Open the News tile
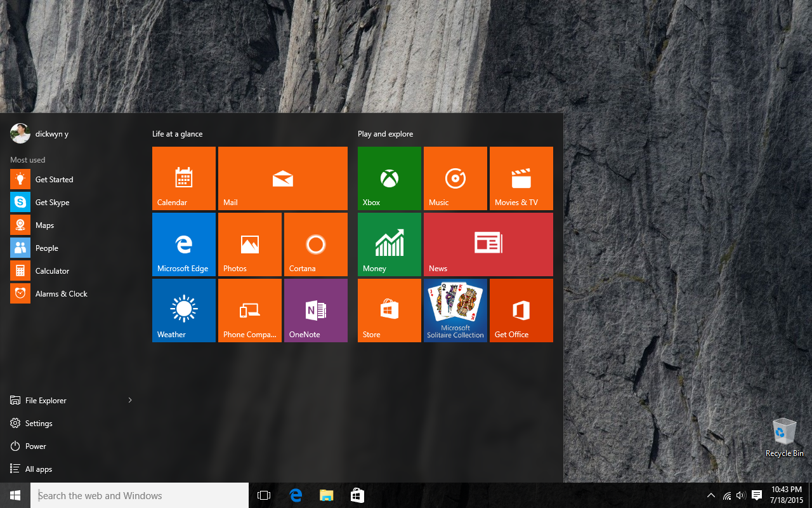This screenshot has width=812, height=508. [488, 244]
